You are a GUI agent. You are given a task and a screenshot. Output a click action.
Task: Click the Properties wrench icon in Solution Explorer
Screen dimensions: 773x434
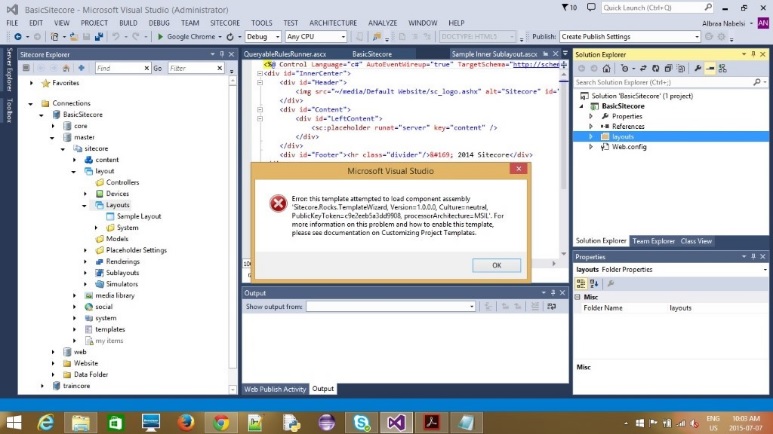coord(698,69)
